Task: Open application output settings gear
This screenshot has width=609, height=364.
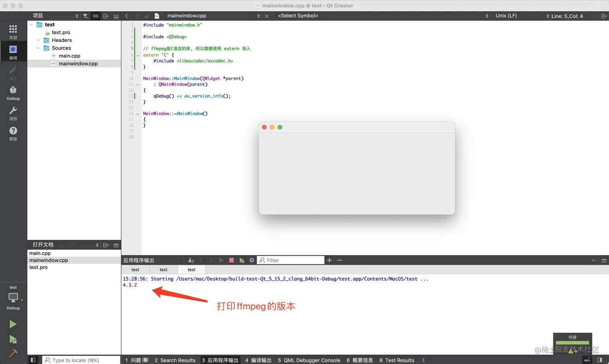Action: coord(252,261)
